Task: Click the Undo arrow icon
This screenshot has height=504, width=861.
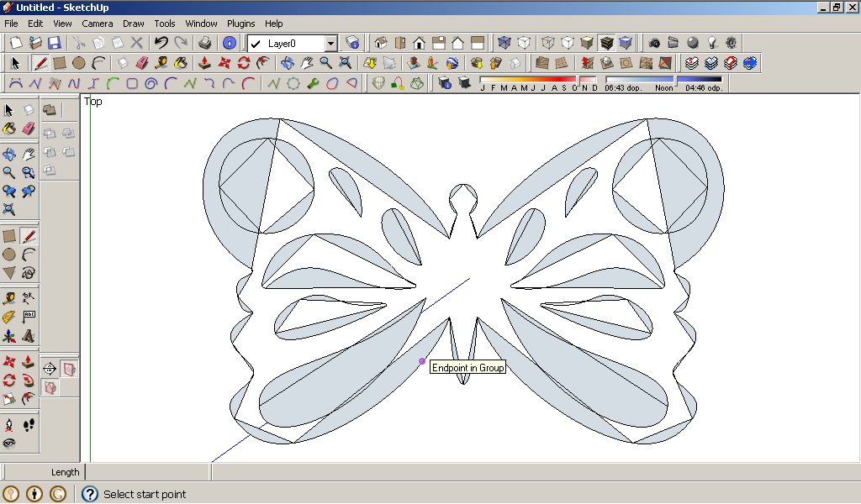Action: point(161,43)
